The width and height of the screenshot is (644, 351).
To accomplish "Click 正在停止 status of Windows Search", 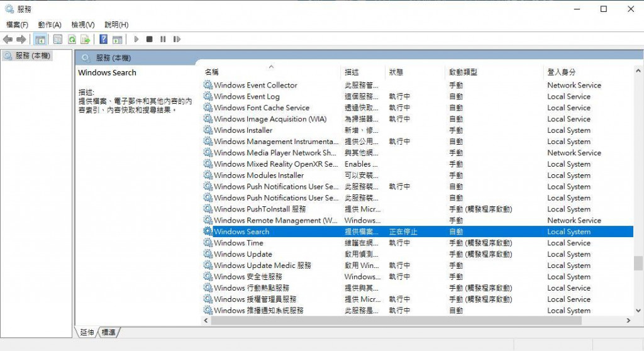I will (x=403, y=232).
